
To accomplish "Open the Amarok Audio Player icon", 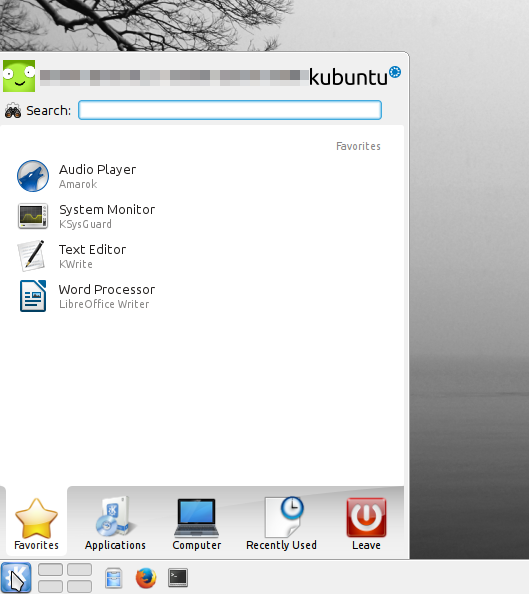I will 33,176.
